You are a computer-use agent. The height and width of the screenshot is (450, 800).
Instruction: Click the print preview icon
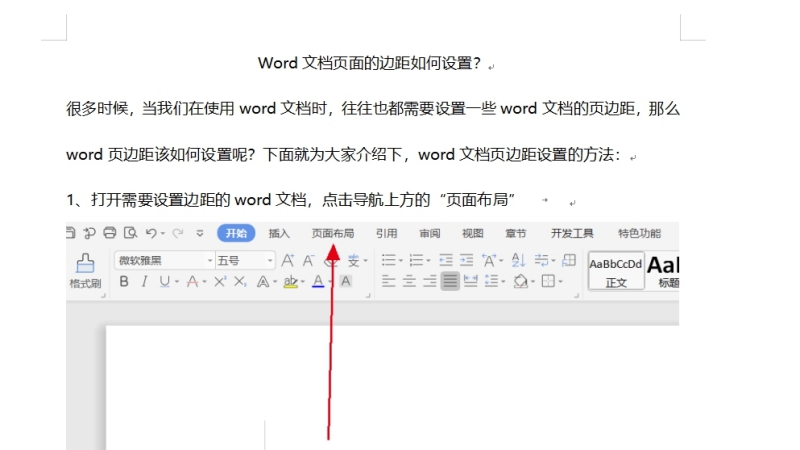(129, 234)
